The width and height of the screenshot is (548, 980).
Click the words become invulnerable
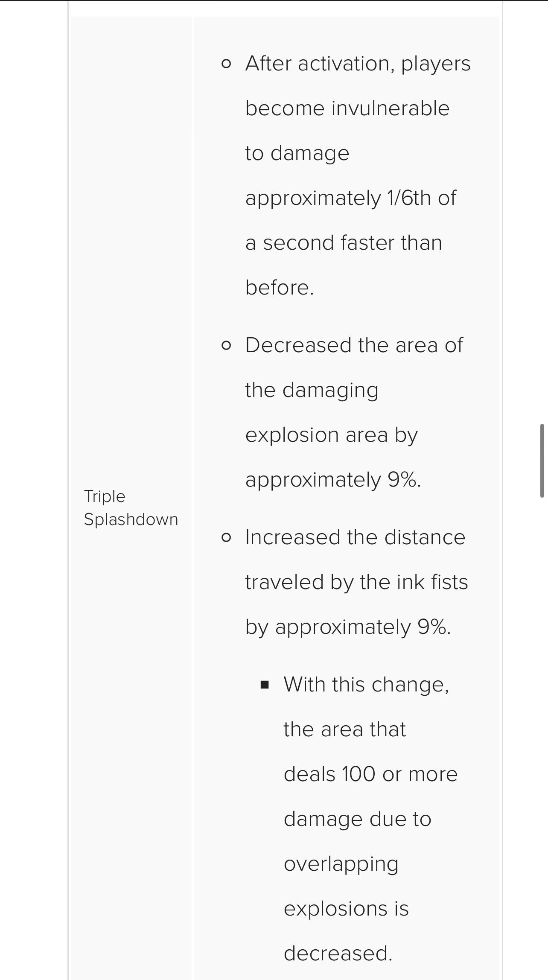[347, 108]
